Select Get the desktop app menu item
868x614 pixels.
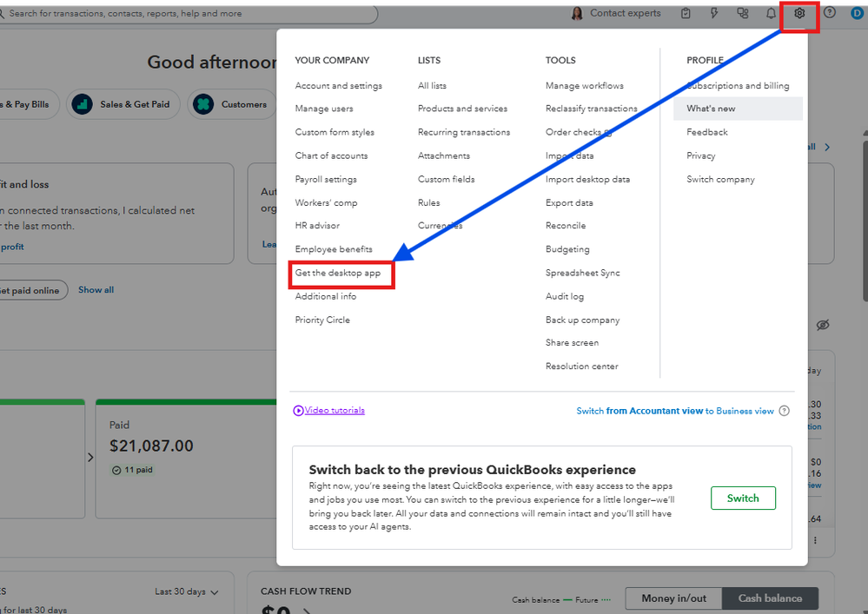click(338, 273)
